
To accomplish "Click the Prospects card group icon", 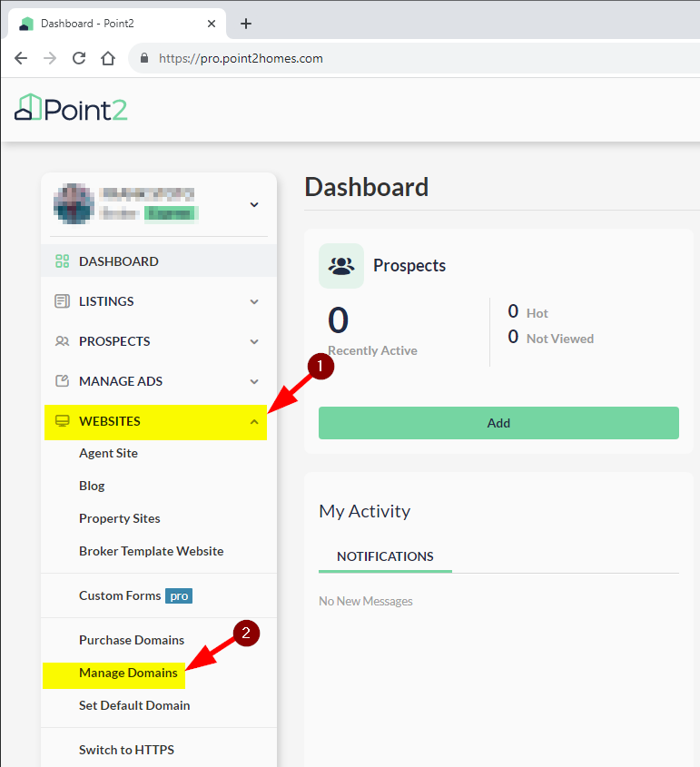I will point(341,266).
